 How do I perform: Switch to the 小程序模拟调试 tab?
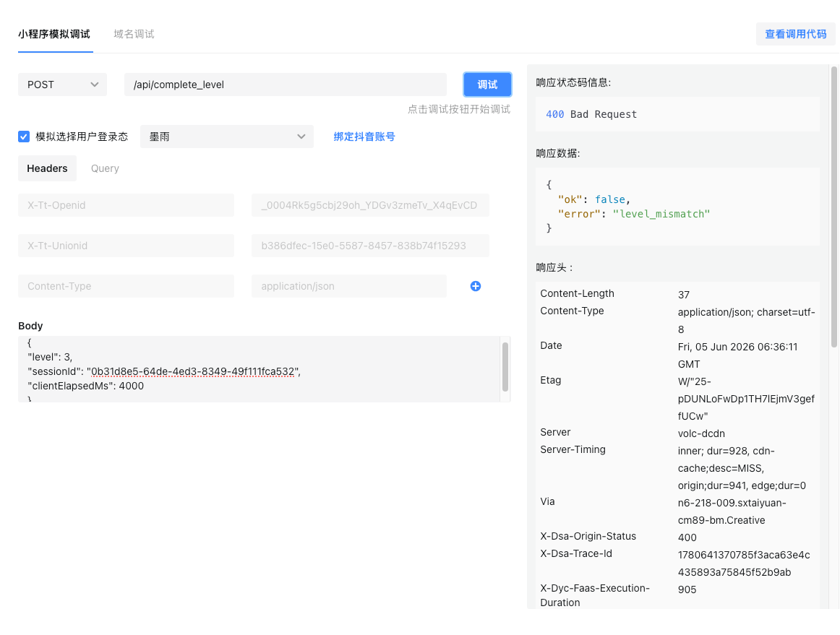point(54,34)
